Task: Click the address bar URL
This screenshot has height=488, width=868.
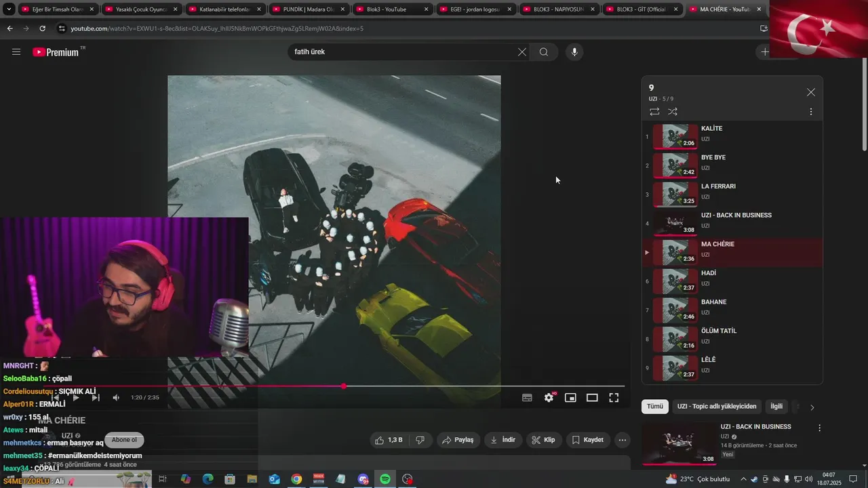Action: click(217, 28)
